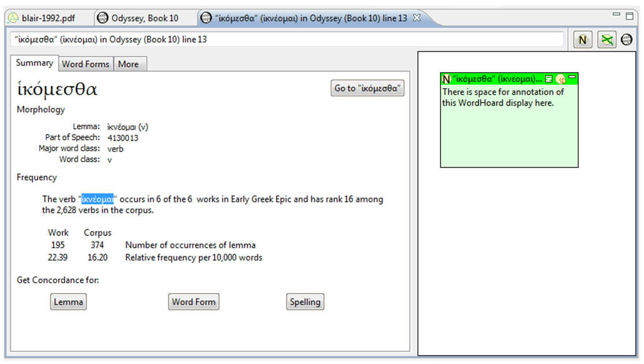Viewport: 644px width, 364px height.
Task: Click the Work occurrences value 195
Action: pos(58,245)
